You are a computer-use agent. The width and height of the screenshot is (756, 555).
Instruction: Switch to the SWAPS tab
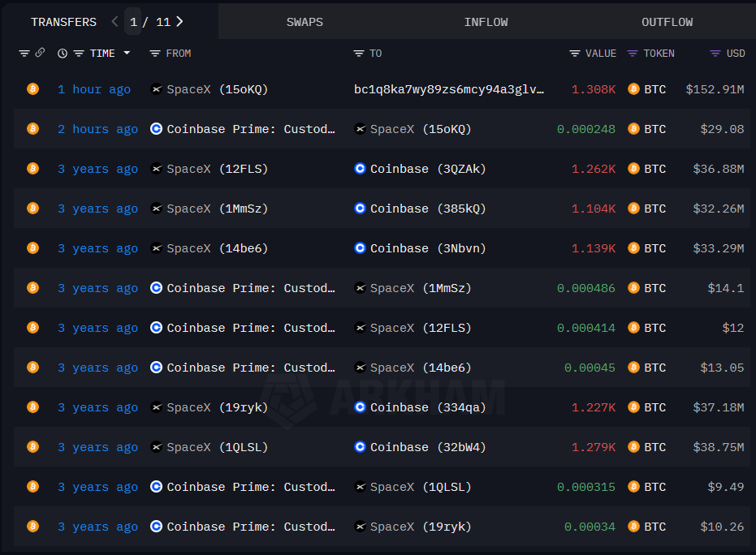pos(305,22)
